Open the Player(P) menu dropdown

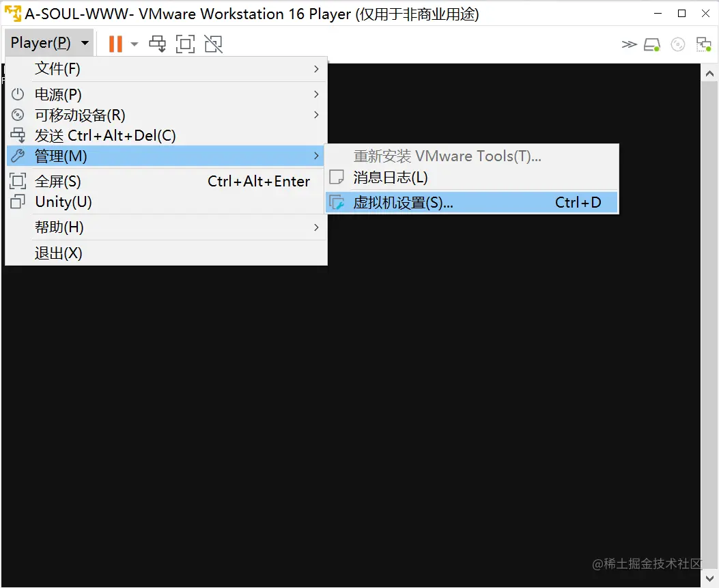(x=49, y=43)
